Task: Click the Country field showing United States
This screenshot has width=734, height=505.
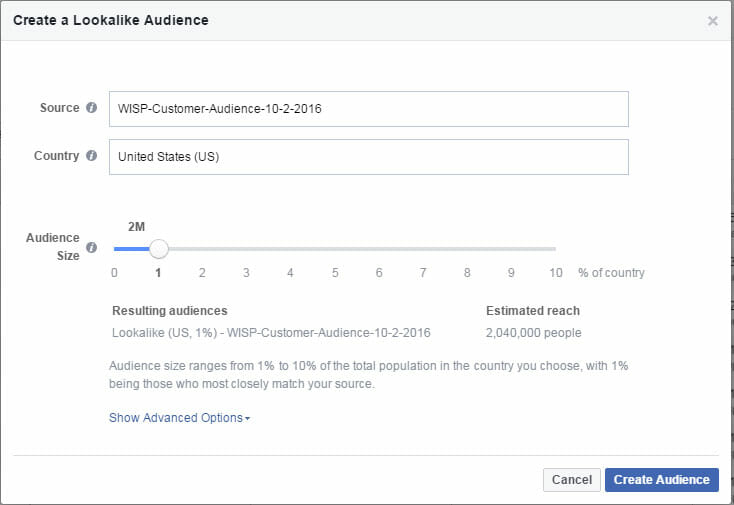Action: [368, 157]
